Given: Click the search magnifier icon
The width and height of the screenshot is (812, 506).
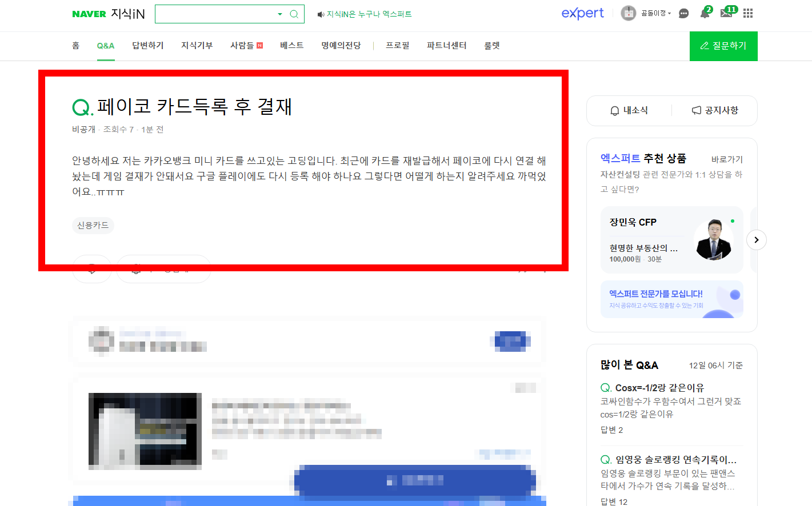Looking at the screenshot, I should pos(294,14).
